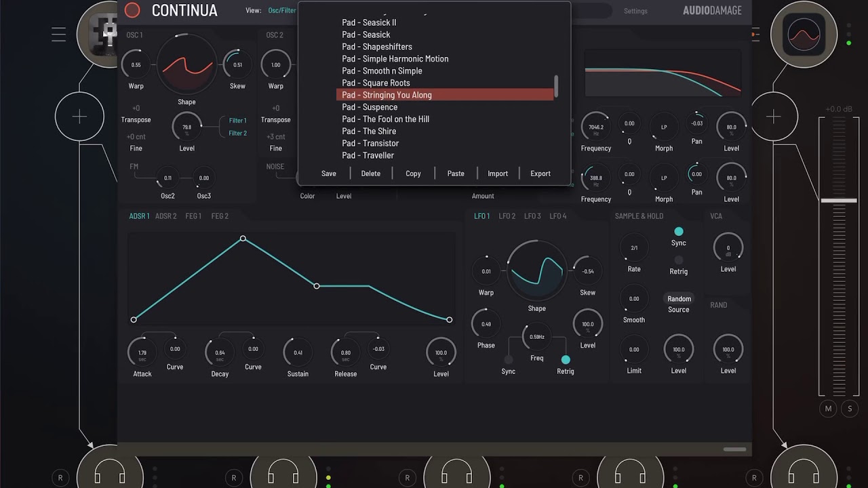Click the Delete preset button

click(x=371, y=174)
